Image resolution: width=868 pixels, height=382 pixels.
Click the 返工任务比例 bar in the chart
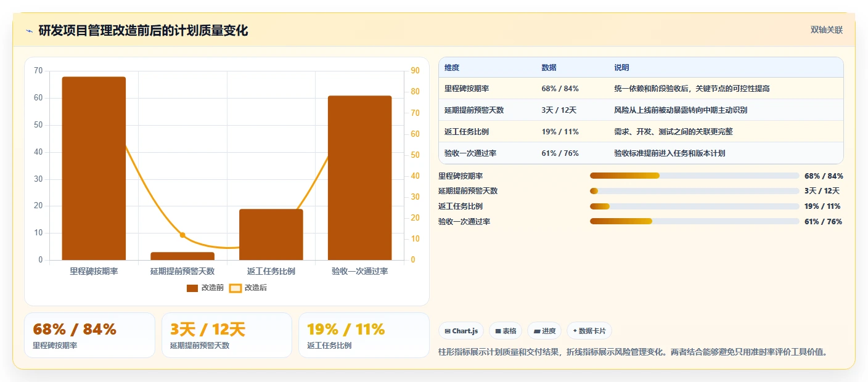(x=271, y=234)
